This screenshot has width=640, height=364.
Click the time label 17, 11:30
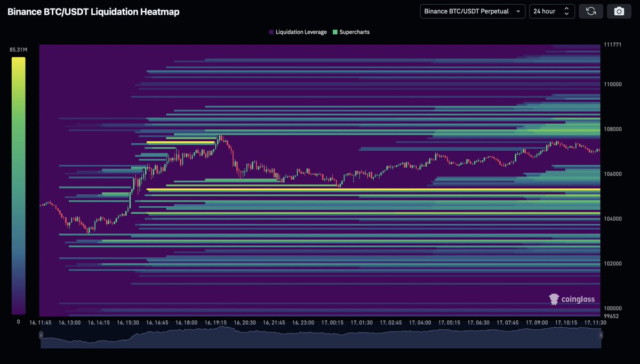[x=595, y=323]
